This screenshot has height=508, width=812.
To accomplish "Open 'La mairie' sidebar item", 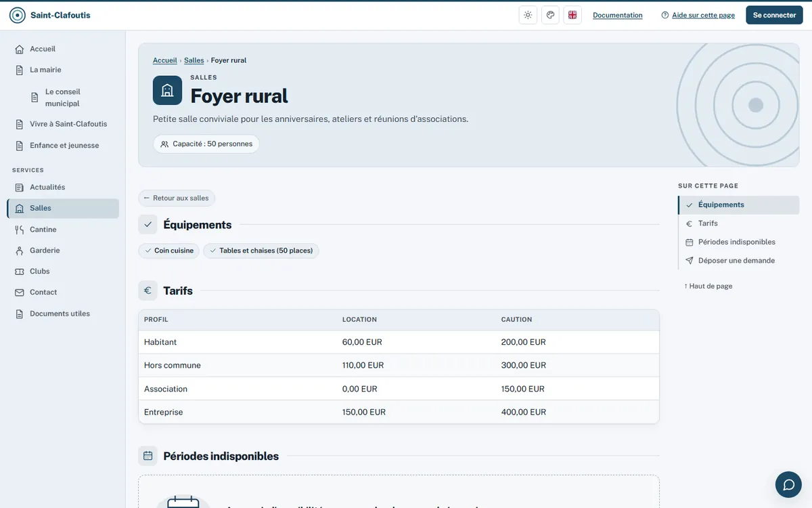I will point(63,70).
